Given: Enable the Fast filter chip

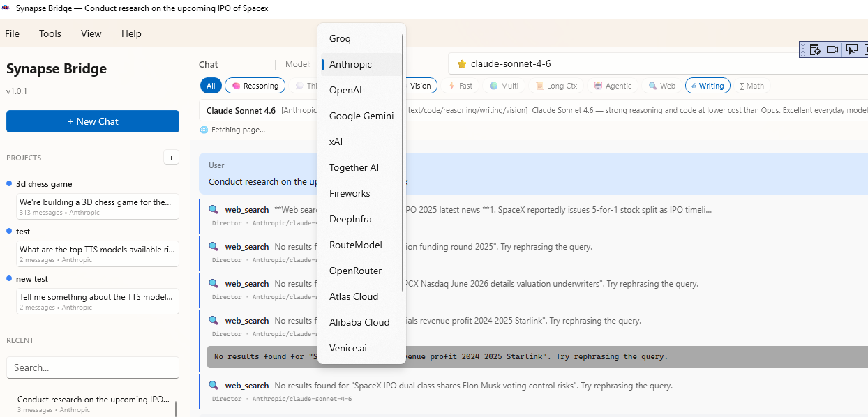Looking at the screenshot, I should tap(461, 86).
